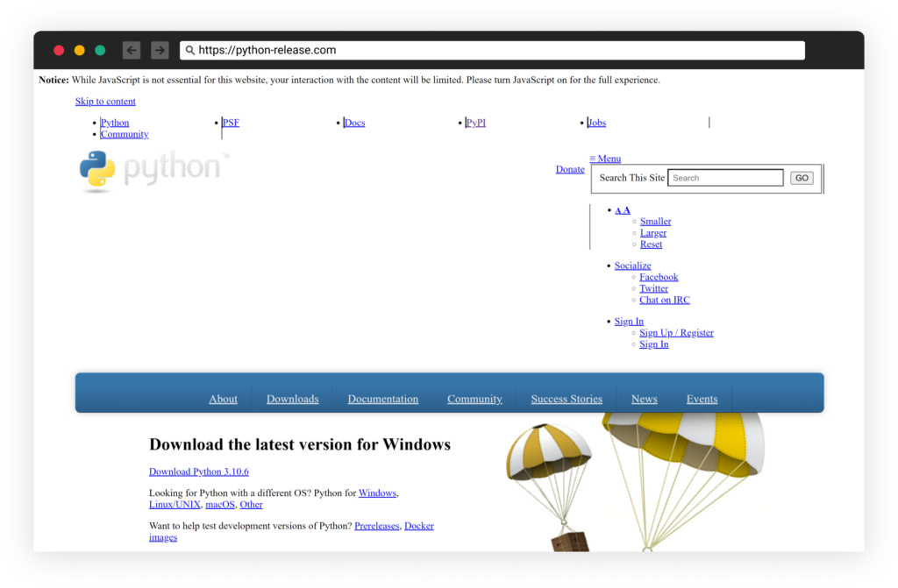Choose Larger text size
This screenshot has height=588, width=898.
coord(653,233)
